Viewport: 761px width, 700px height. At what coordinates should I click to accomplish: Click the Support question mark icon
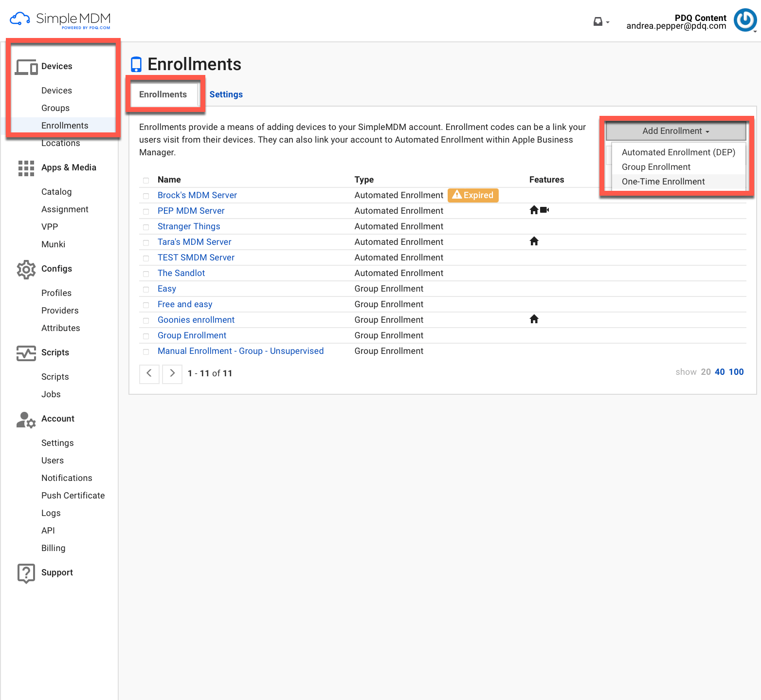(x=26, y=573)
